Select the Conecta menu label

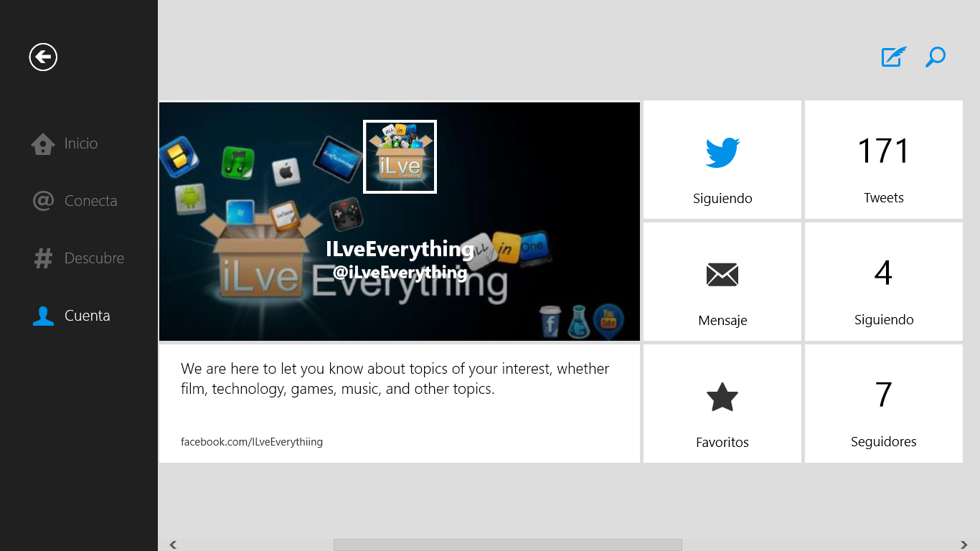pos(90,201)
